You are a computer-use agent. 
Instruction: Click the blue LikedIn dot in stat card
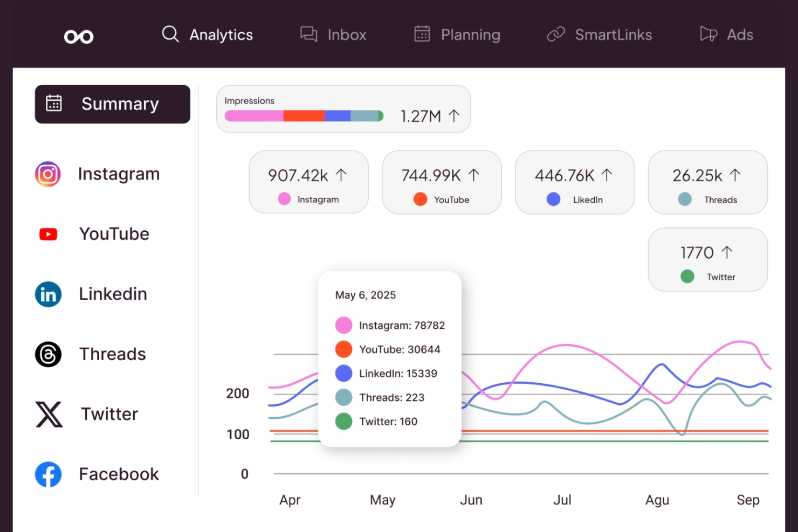[553, 199]
